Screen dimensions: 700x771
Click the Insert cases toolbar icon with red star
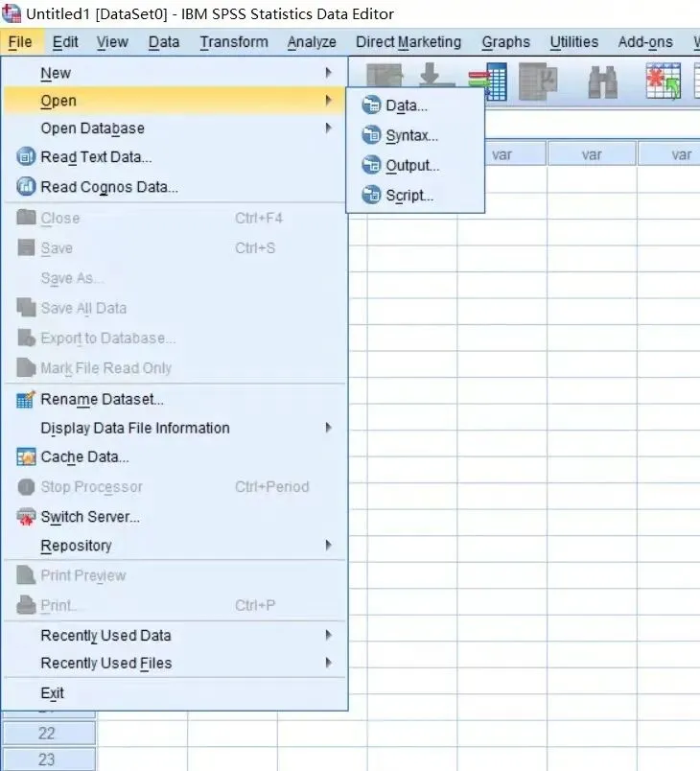click(664, 81)
